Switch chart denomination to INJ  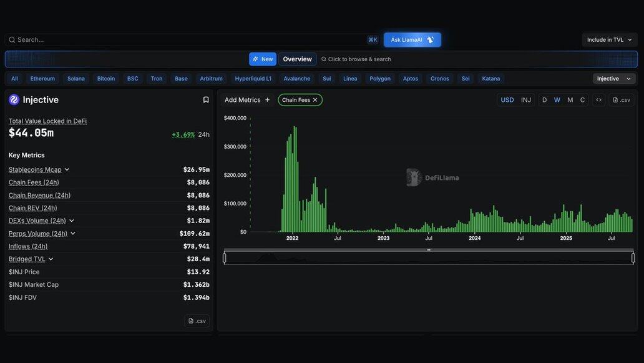pos(525,100)
